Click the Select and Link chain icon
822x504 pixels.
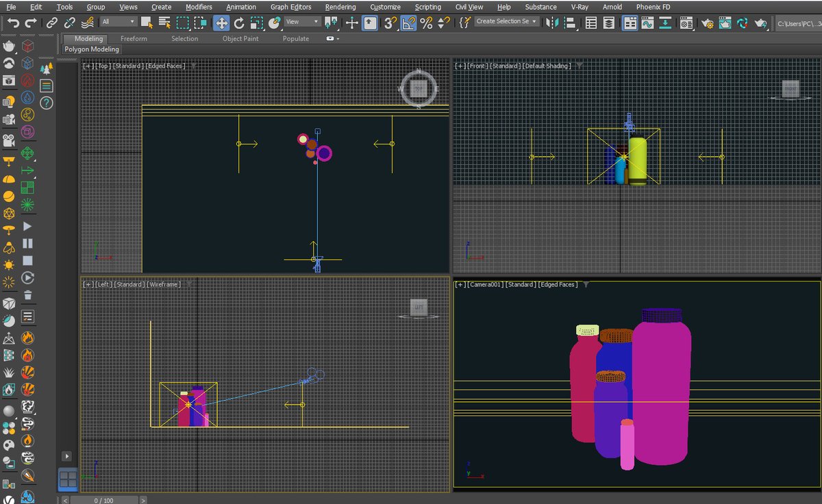pyautogui.click(x=52, y=23)
